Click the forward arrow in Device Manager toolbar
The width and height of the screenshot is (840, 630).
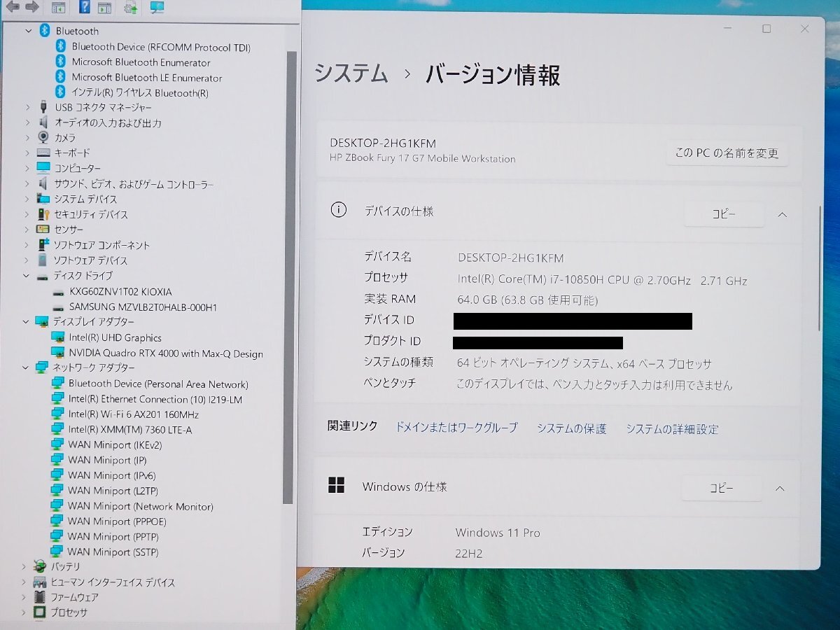[x=32, y=8]
